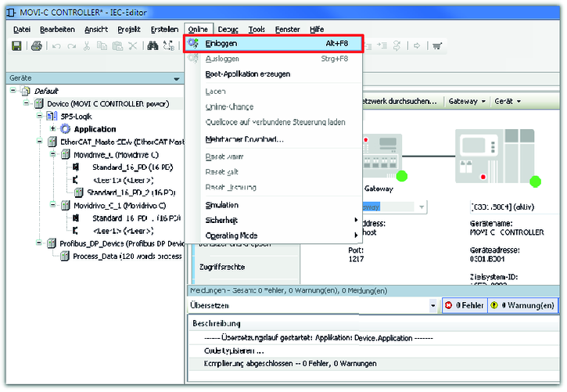Open the Übersetzen message category dropdown
This screenshot has width=567, height=392.
432,305
